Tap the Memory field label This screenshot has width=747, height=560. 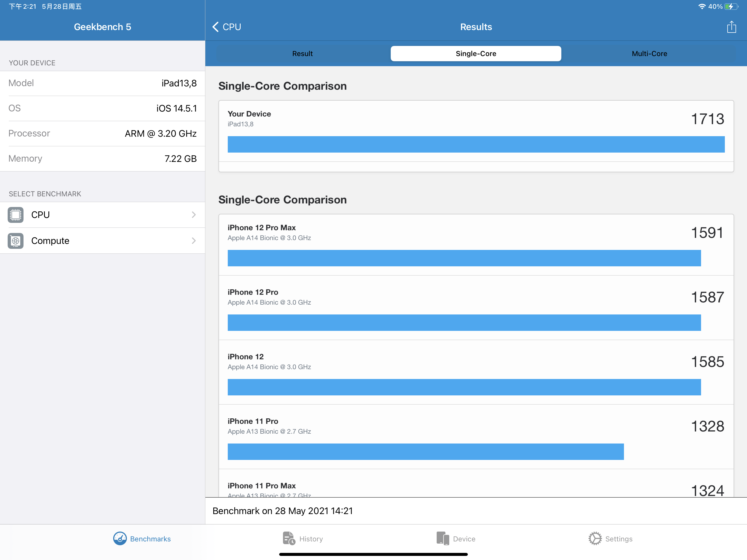tap(25, 159)
